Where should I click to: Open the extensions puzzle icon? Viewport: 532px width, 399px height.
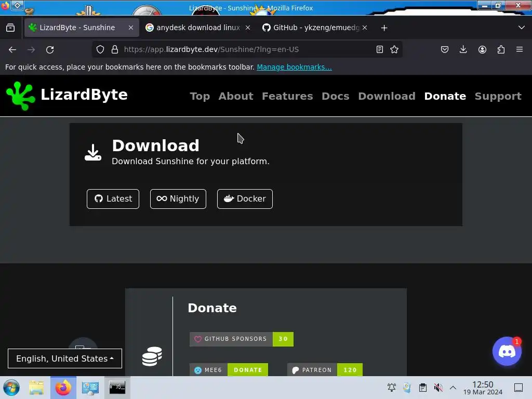(x=501, y=49)
